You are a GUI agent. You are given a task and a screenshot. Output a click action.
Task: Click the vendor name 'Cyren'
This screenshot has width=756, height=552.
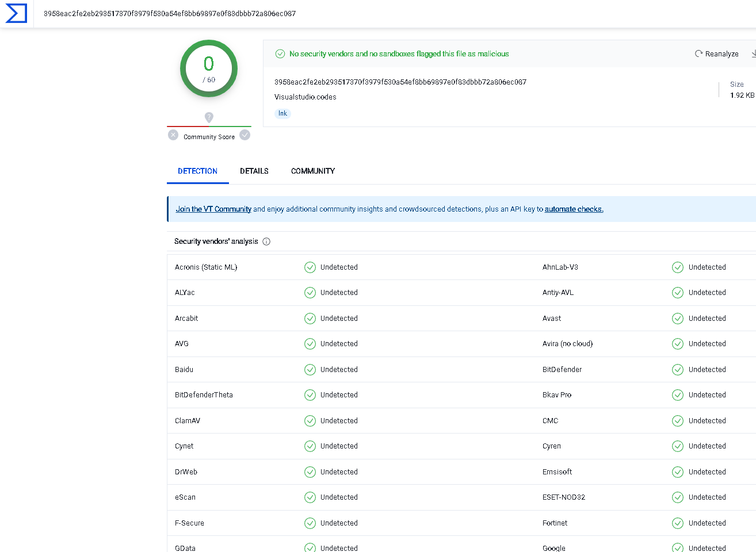click(x=552, y=446)
